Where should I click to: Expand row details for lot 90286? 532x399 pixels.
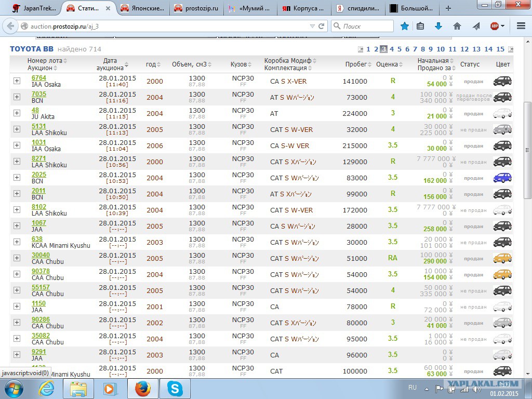pos(17,323)
